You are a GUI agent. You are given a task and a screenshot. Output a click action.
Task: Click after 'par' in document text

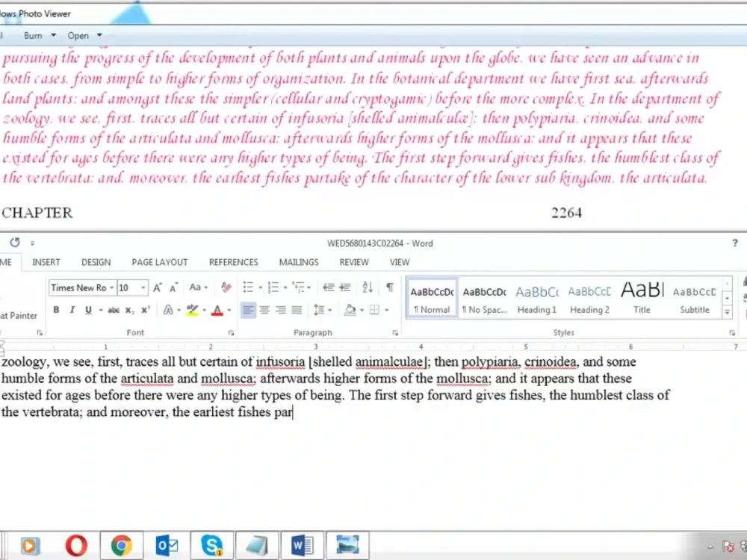coord(293,412)
